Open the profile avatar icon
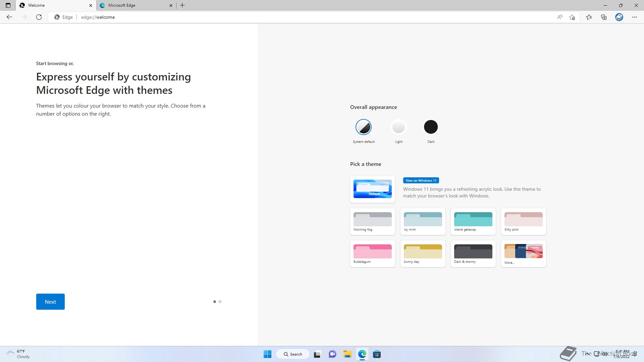The height and width of the screenshot is (362, 644). coord(619,17)
